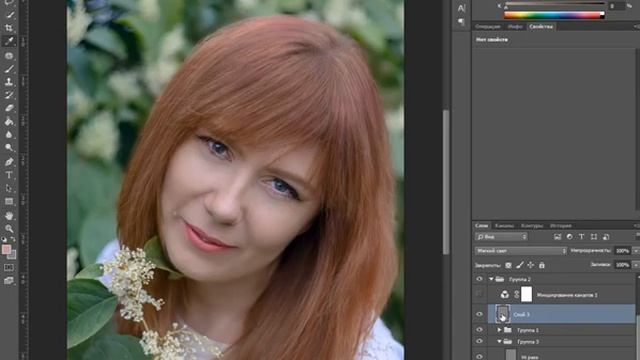The height and width of the screenshot is (360, 640).
Task: Open the Character panel icon
Action: [461, 8]
